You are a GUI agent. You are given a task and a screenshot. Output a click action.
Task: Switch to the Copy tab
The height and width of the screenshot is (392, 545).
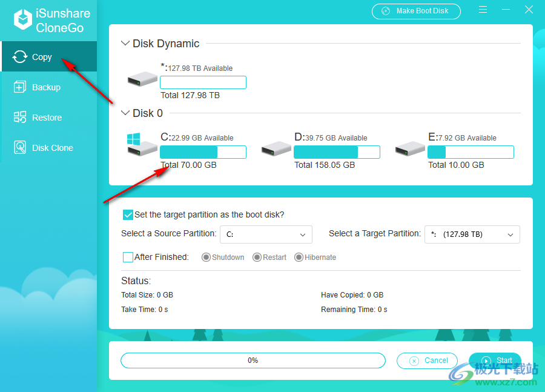(50, 57)
